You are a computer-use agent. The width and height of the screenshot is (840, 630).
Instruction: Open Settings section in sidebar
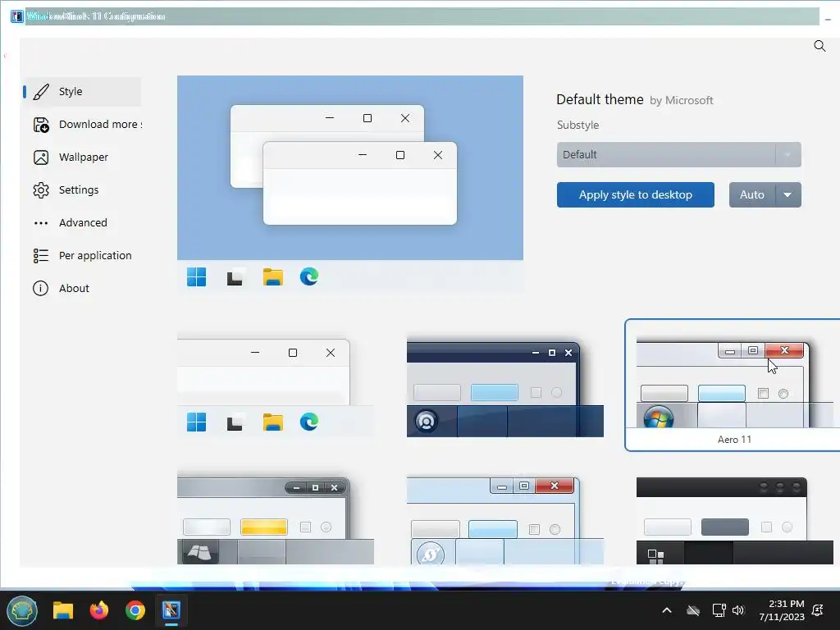pos(82,189)
